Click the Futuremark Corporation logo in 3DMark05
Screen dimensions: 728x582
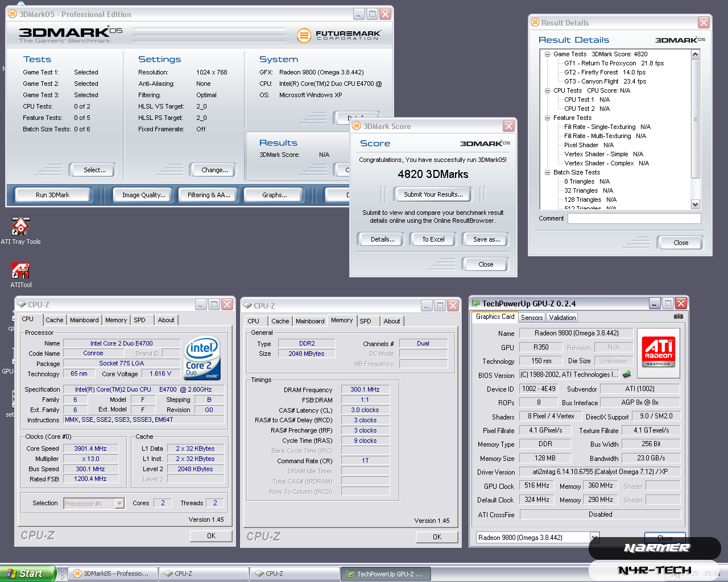(338, 35)
